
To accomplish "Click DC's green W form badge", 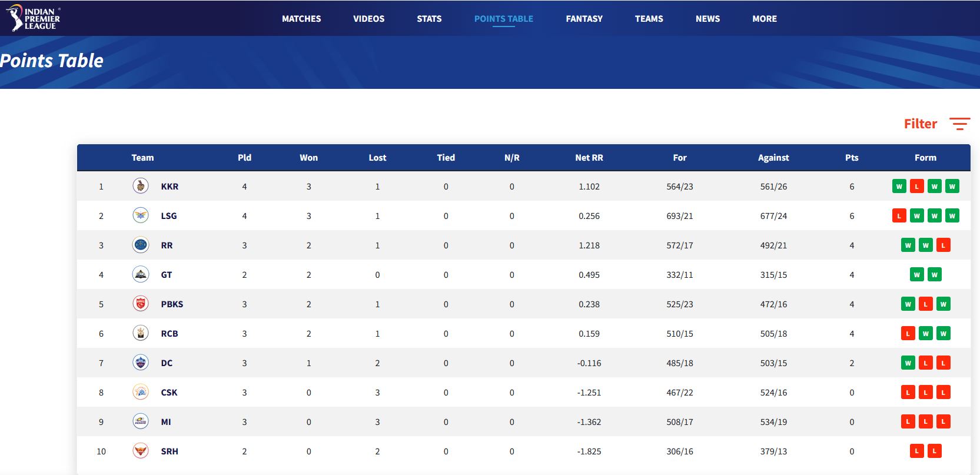I will pos(908,363).
